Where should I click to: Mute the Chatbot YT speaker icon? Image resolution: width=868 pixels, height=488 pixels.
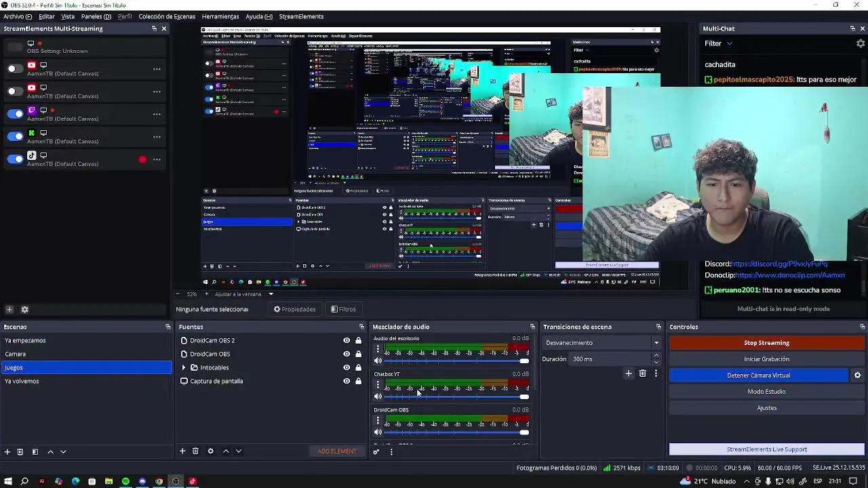378,396
